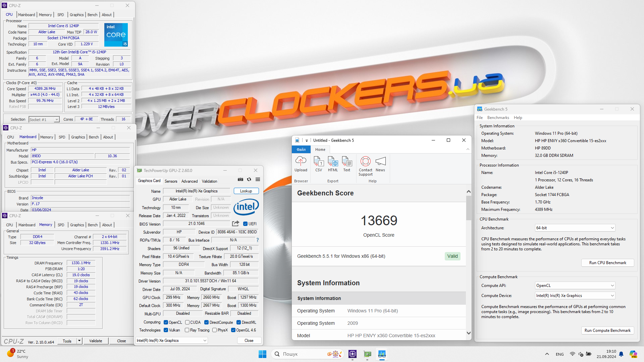644x362 pixels.
Task: Open Contact Support in Geekbench ribbon
Action: tap(365, 166)
